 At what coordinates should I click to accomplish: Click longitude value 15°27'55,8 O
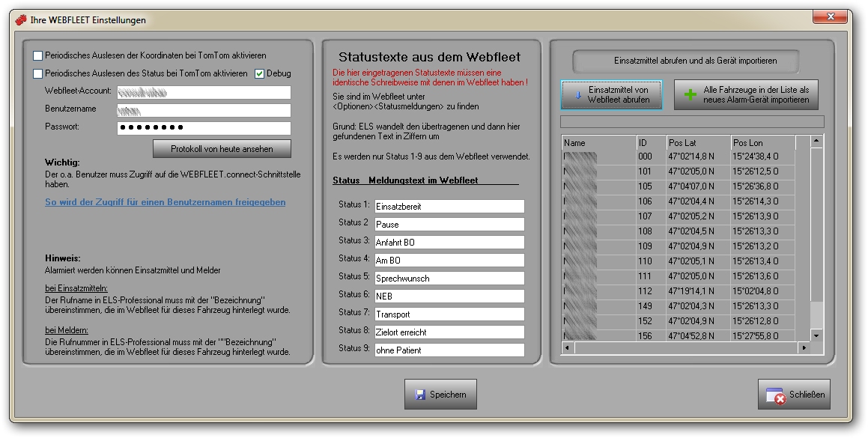[x=756, y=336]
